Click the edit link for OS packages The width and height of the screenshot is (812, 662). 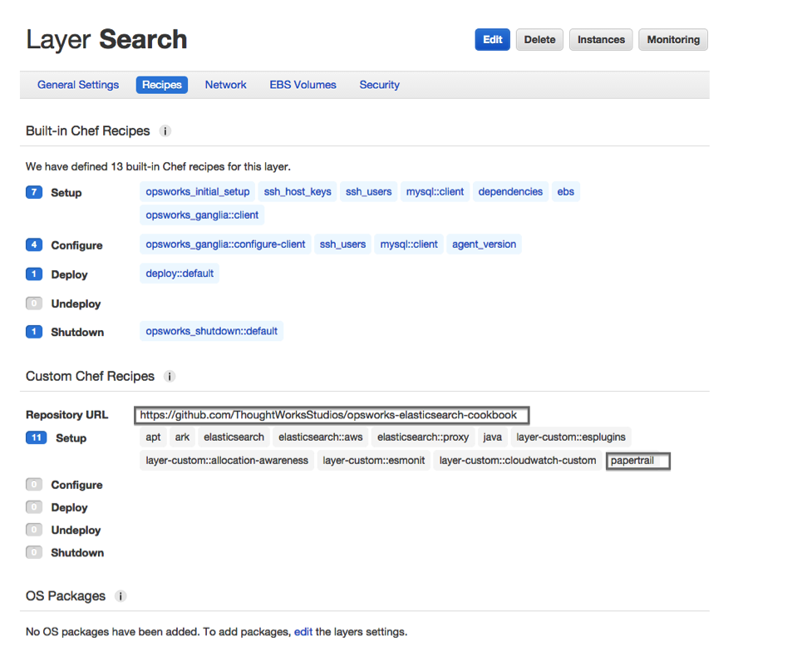(303, 632)
